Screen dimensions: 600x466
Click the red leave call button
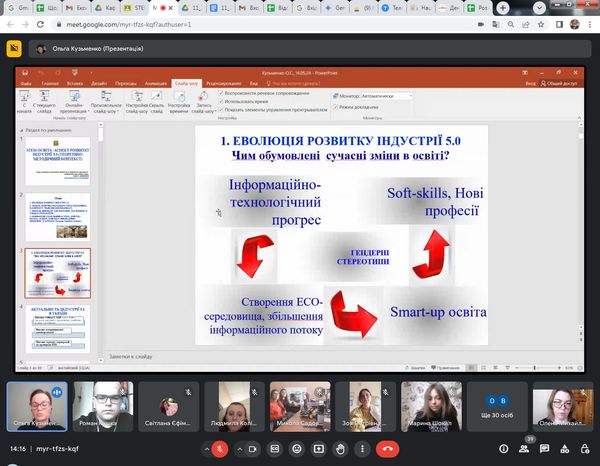pyautogui.click(x=387, y=449)
